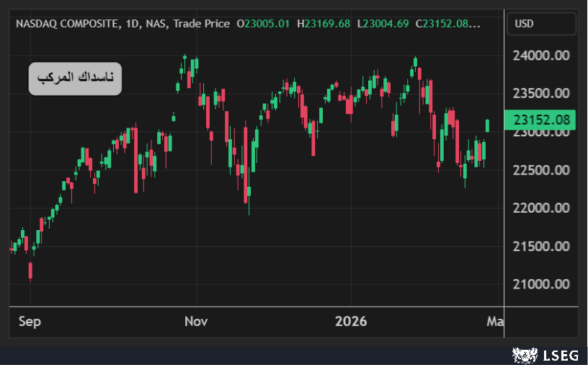Screen dimensions: 588x365
Task: Click the 24000.00 price scale label
Action: coord(541,56)
